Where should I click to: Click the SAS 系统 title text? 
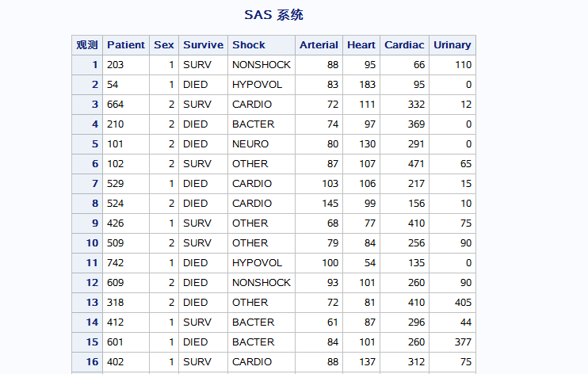click(x=273, y=15)
